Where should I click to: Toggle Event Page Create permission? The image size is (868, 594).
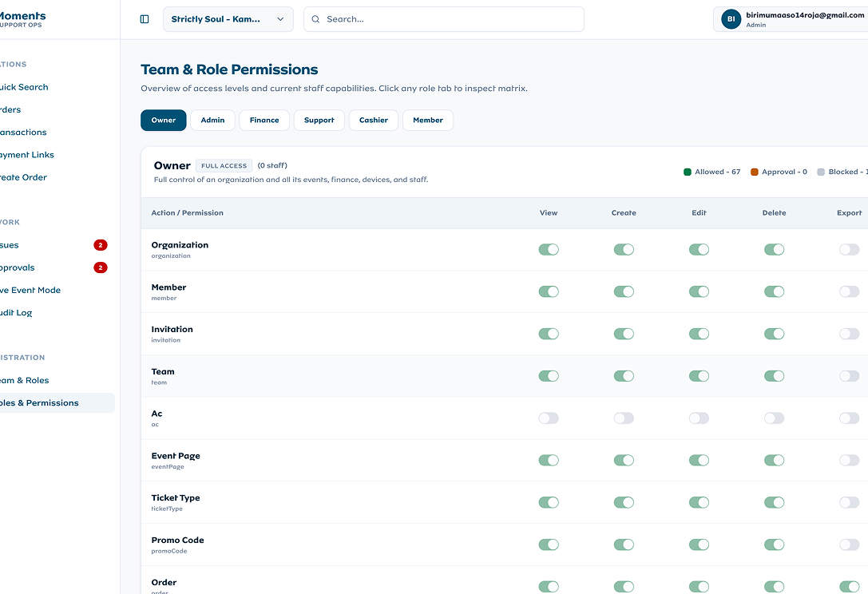tap(624, 460)
